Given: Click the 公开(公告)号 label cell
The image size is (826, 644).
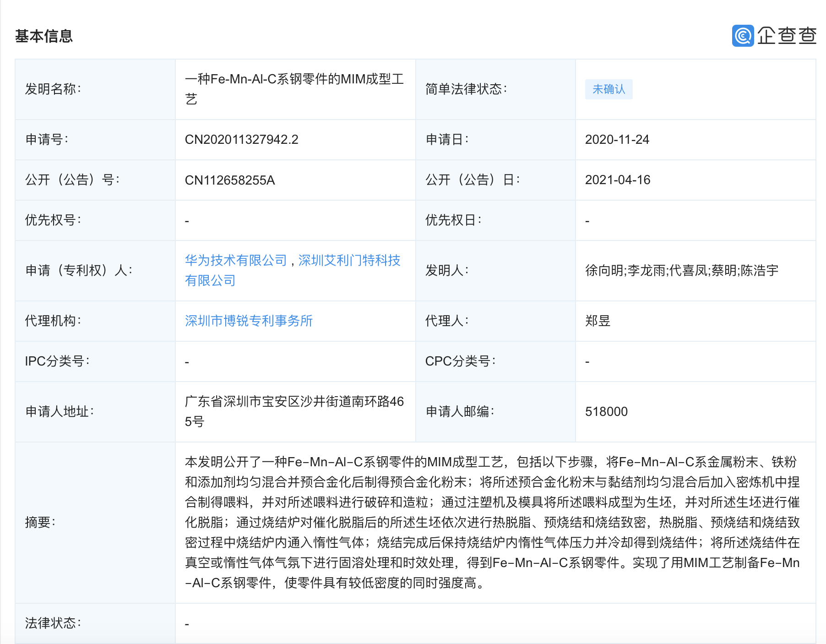Looking at the screenshot, I should point(95,180).
